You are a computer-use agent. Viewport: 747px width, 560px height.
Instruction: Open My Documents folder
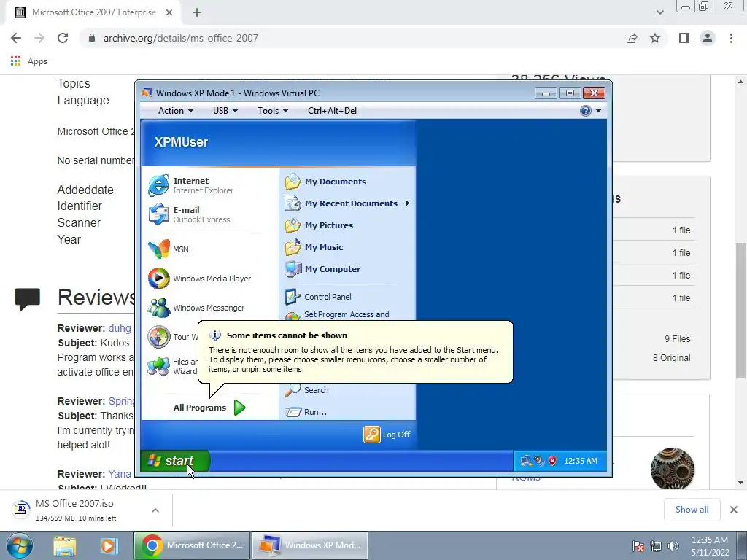326,182
